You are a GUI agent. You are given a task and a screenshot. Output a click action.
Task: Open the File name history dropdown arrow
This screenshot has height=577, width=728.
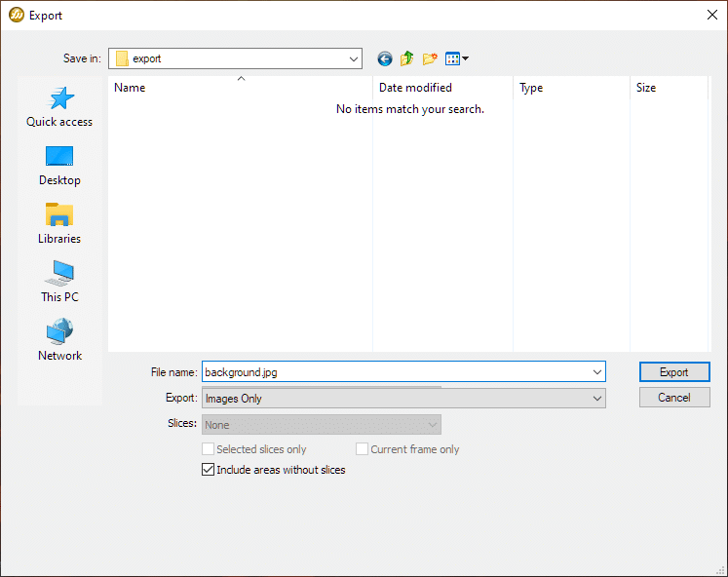click(x=597, y=372)
